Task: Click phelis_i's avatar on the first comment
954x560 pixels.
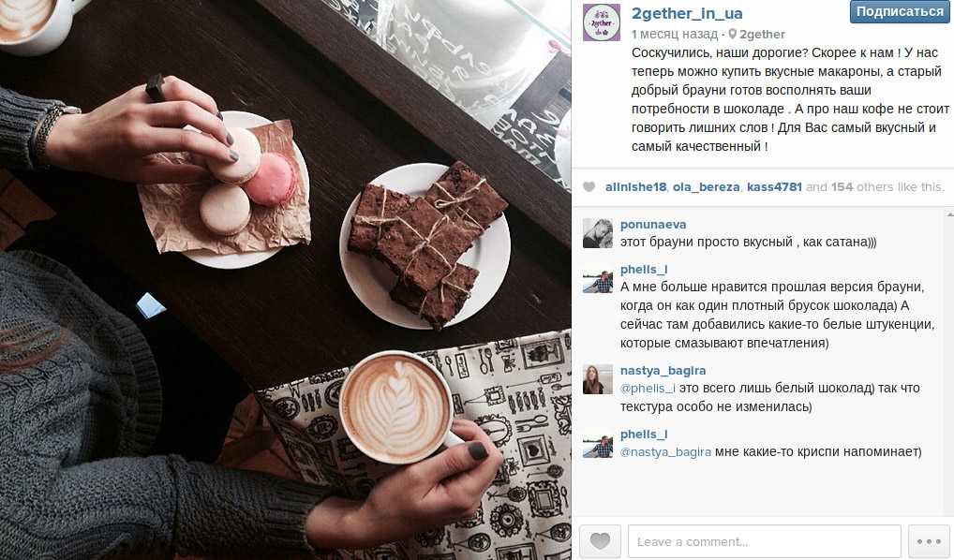Action: (598, 278)
